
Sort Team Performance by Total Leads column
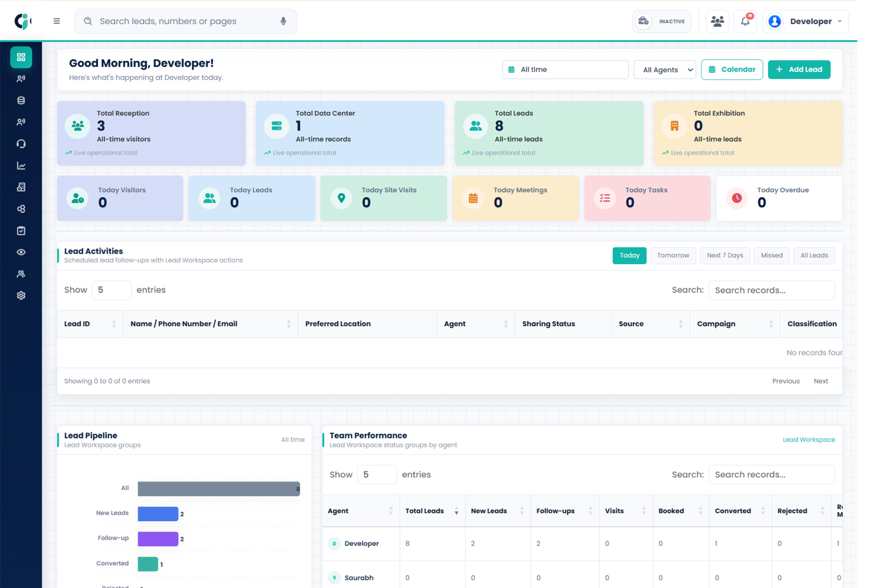click(x=432, y=511)
